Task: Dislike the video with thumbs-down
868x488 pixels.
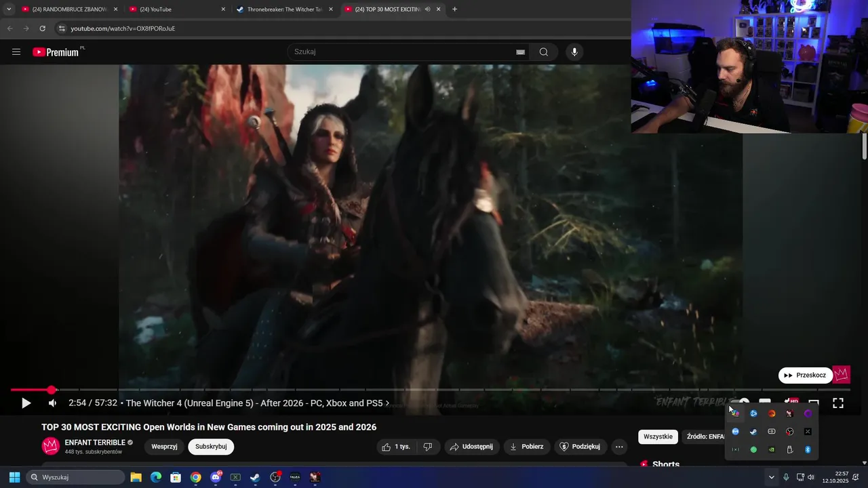Action: point(428,447)
